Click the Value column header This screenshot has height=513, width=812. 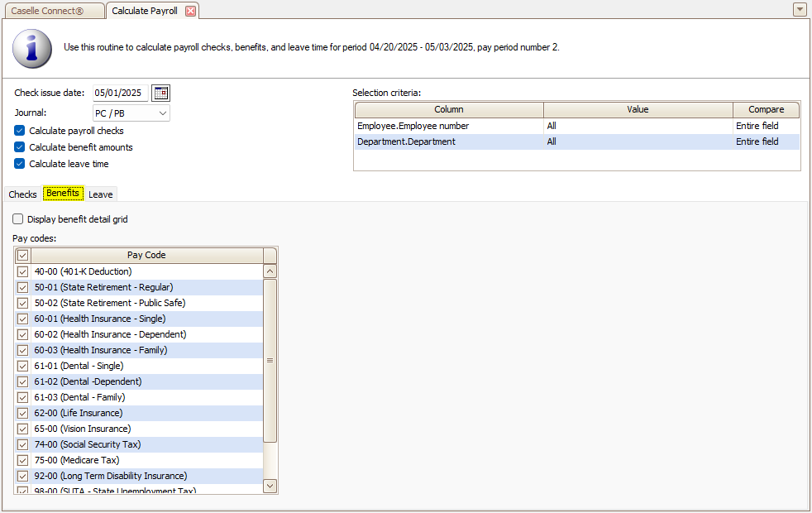(x=638, y=109)
